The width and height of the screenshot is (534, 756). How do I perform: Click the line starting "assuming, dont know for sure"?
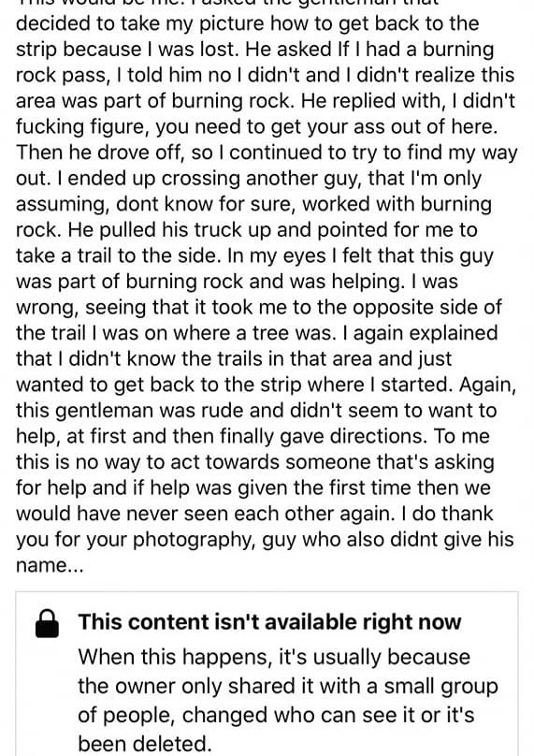coord(253,204)
